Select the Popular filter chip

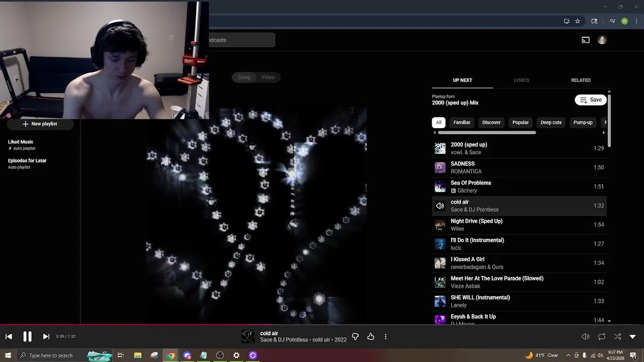click(520, 123)
